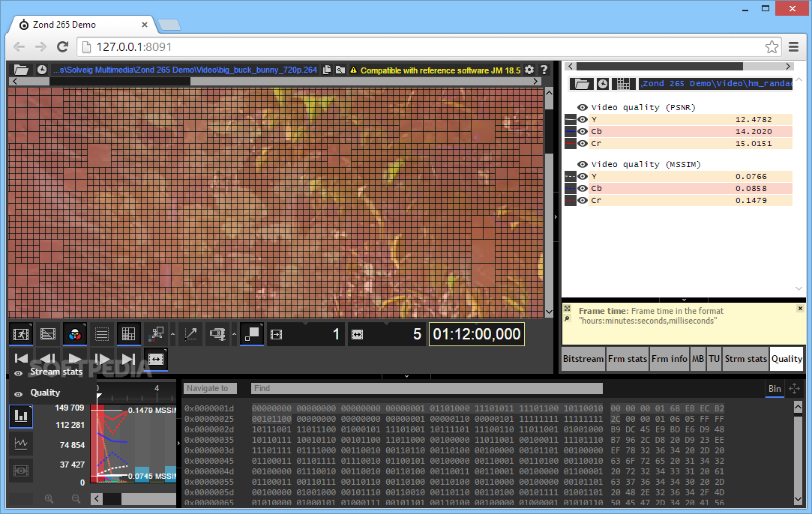Collapse the right panel with the side arrow
Viewport: 812px width, 514px height.
coord(556,217)
